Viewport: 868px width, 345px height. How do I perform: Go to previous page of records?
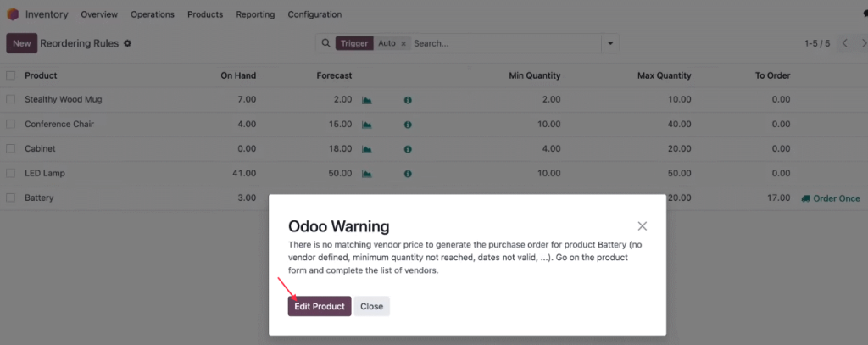pos(845,43)
